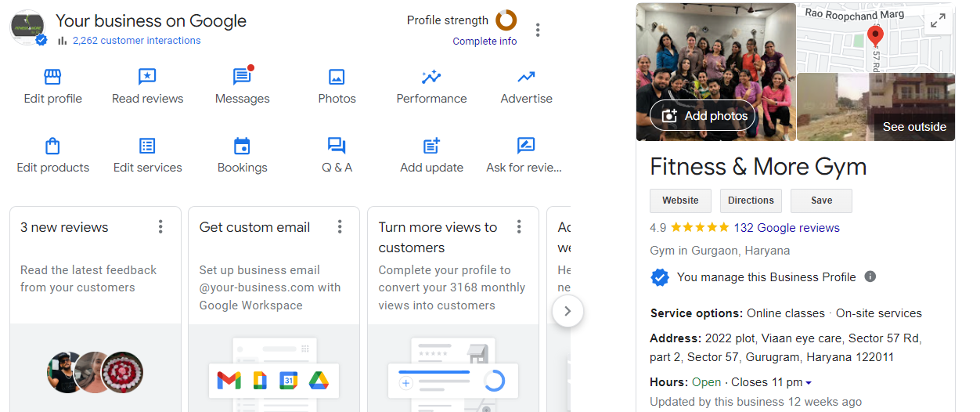
Task: Open Edit products shopping bag icon
Action: point(52,146)
